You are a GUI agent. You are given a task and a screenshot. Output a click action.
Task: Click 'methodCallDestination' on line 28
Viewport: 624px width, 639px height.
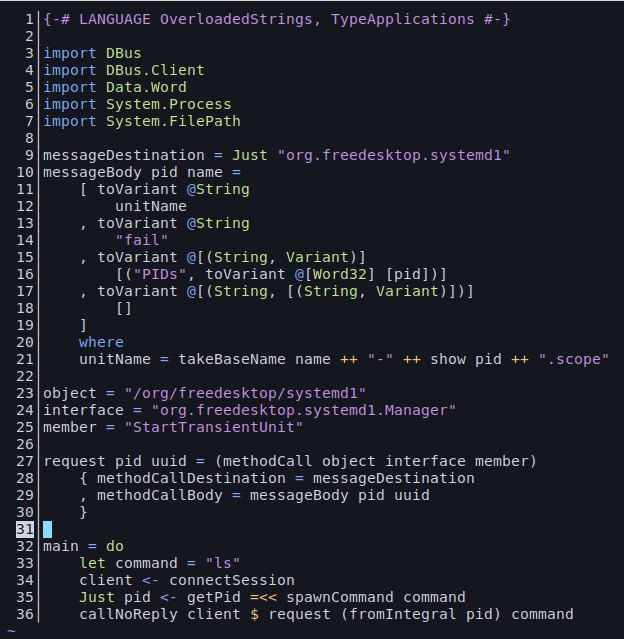point(191,478)
